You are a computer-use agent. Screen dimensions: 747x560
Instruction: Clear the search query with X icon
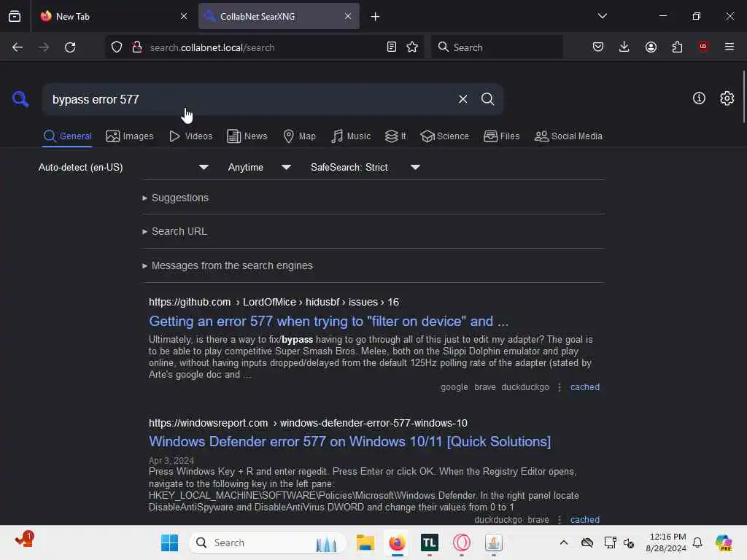click(462, 99)
